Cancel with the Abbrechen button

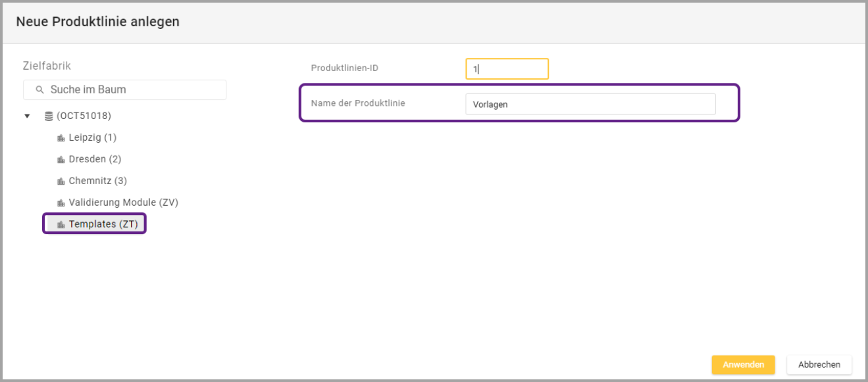[819, 365]
